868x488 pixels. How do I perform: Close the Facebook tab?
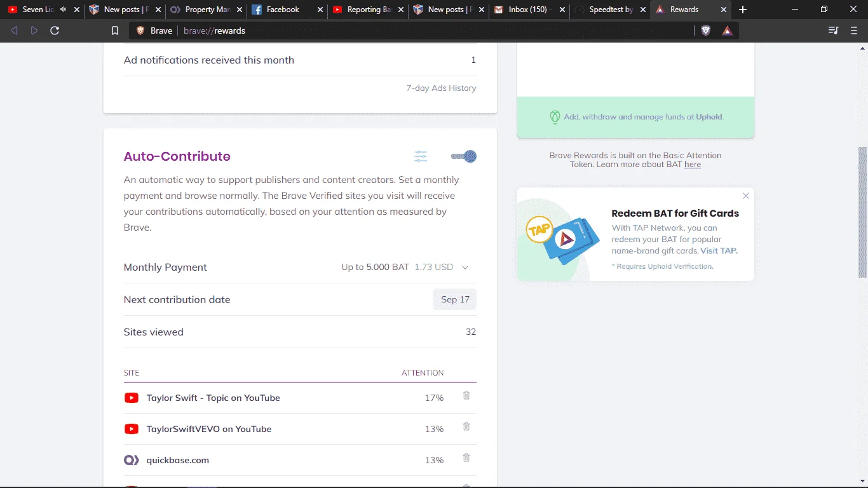[320, 10]
